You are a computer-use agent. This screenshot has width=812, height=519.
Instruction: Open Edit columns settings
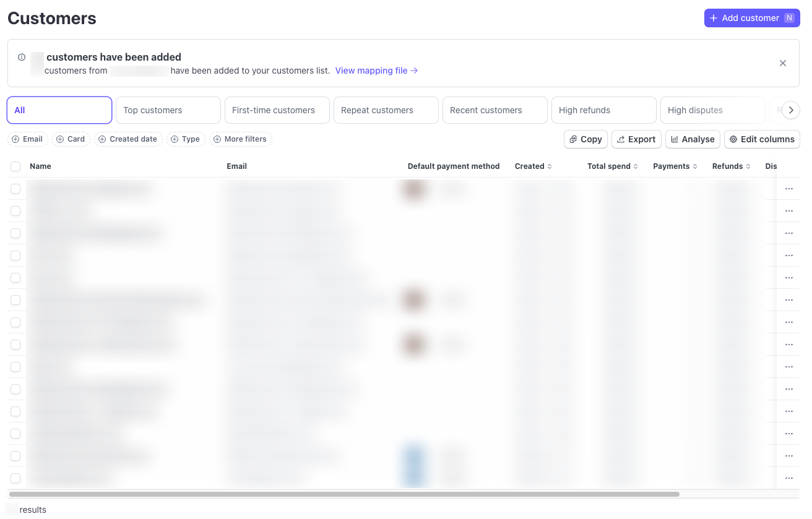point(761,139)
